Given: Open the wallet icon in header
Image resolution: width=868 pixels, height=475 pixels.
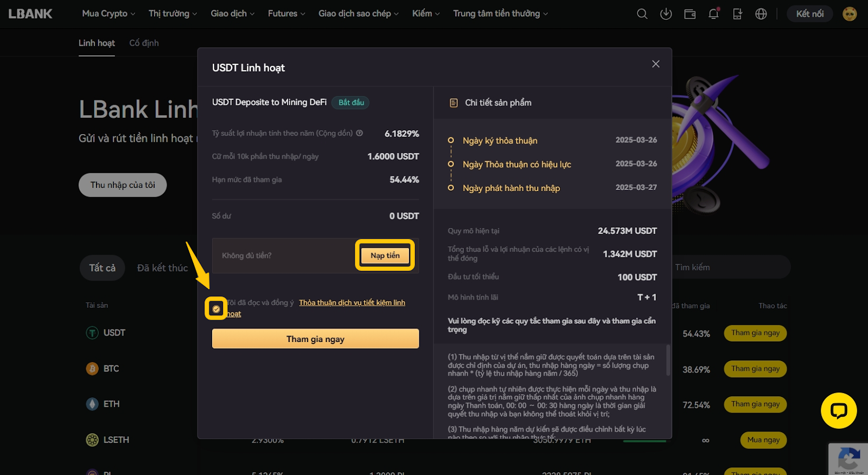Looking at the screenshot, I should click(690, 14).
